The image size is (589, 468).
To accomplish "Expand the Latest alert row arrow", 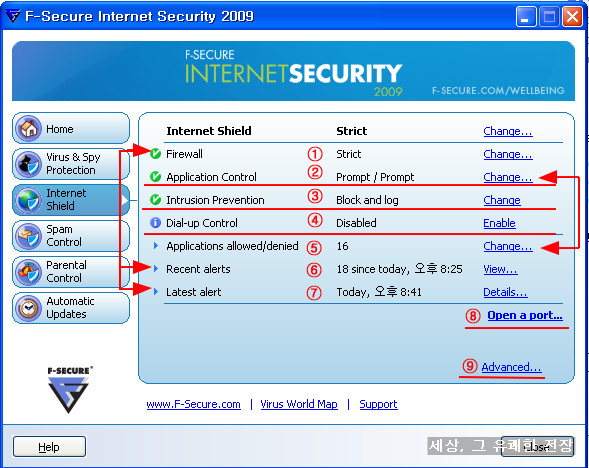I will tap(156, 291).
